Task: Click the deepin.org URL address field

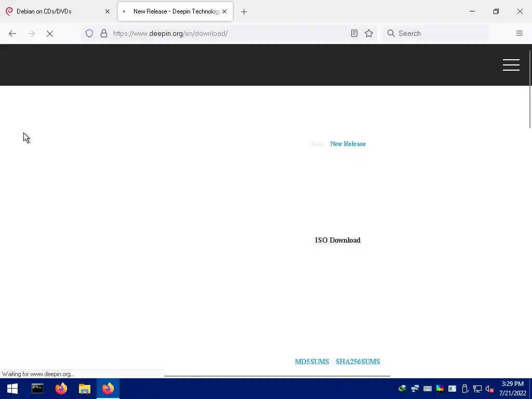Action: pos(229,33)
